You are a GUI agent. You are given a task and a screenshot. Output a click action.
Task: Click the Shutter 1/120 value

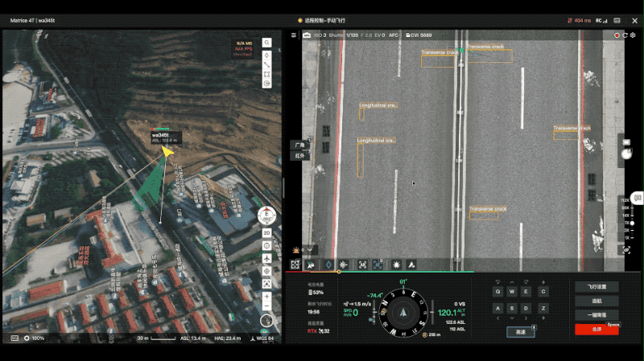[344, 35]
